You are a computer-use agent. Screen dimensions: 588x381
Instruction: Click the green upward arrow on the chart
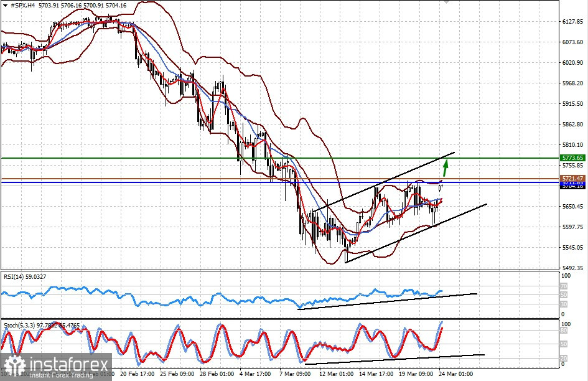[x=446, y=167]
